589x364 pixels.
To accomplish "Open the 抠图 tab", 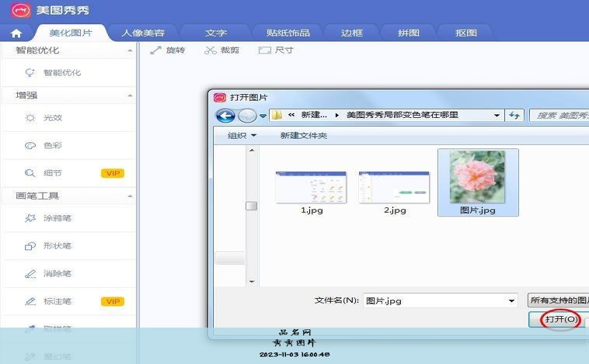I will [465, 33].
